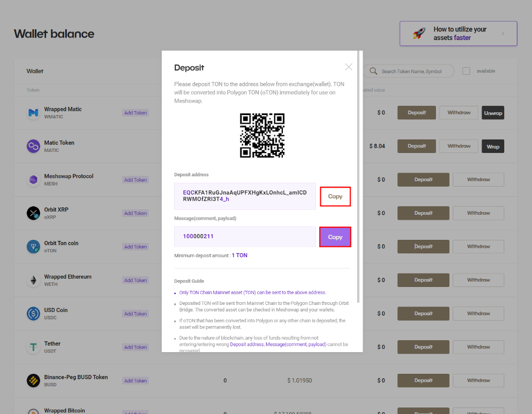Image resolution: width=532 pixels, height=414 pixels.
Task: Click the Token column header
Action: point(33,90)
